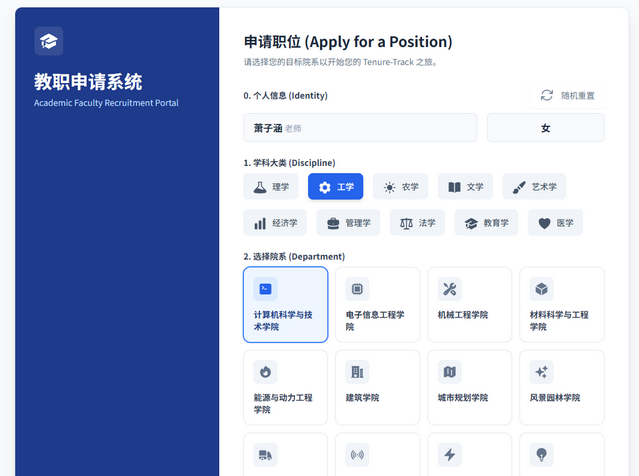Click the paintbrush icon on 艺术学
The image size is (639, 476).
(519, 187)
